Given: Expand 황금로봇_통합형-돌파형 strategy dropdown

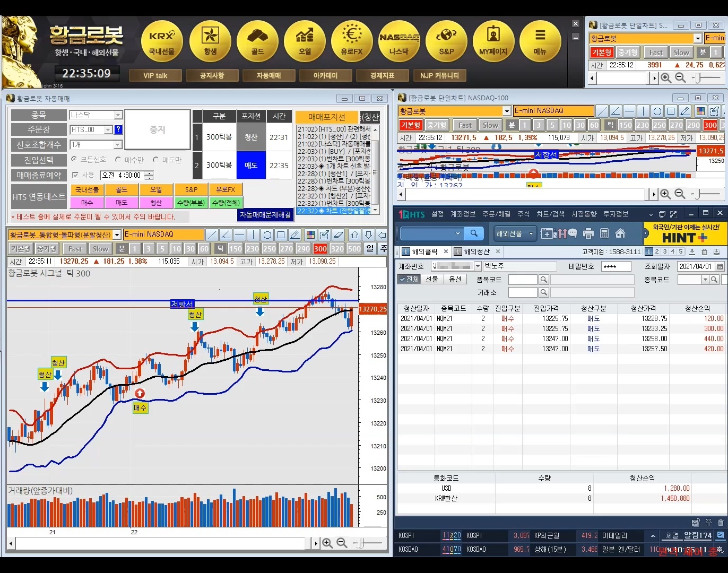Looking at the screenshot, I should pyautogui.click(x=117, y=235).
